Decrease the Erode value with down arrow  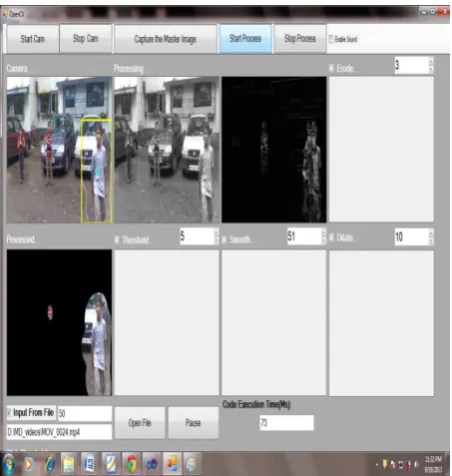(431, 69)
